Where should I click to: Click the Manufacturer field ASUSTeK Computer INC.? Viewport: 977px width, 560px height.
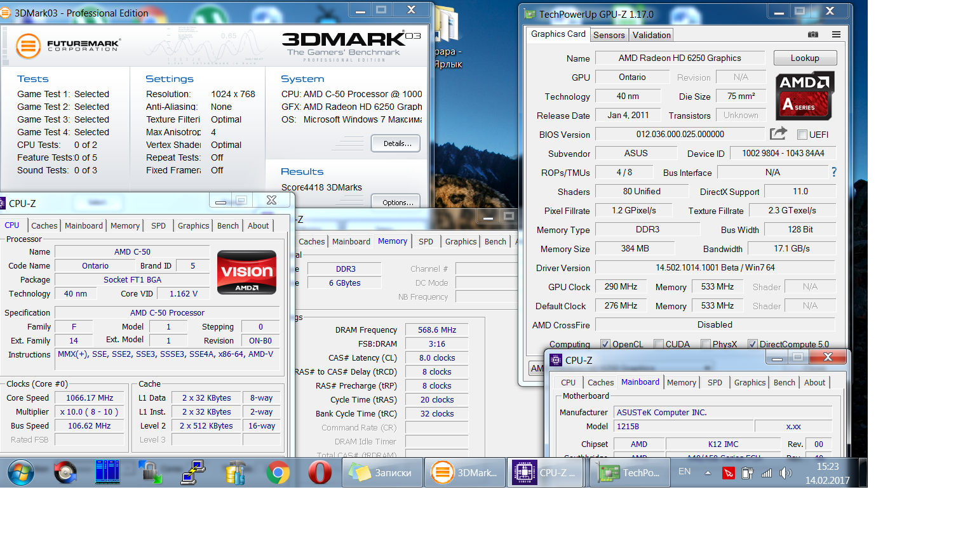(723, 413)
